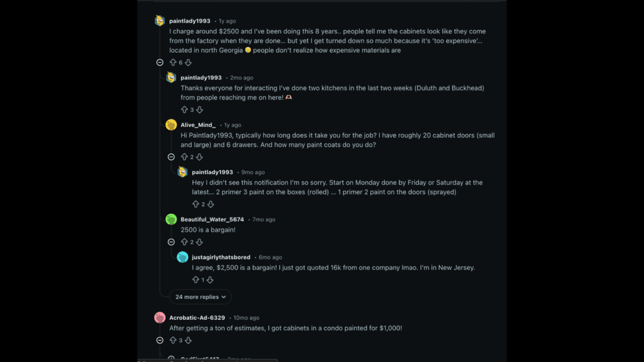Expand the '24 more replies' section
This screenshot has width=644, height=362.
pos(200,297)
